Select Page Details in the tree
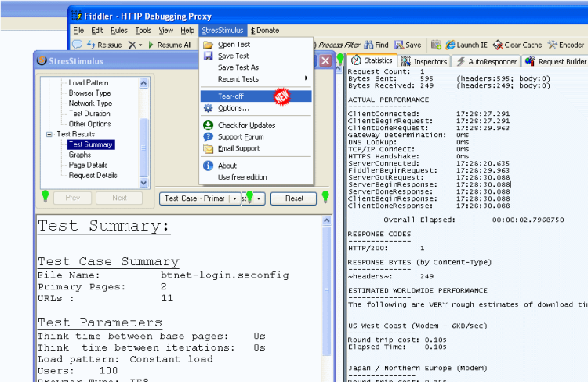The height and width of the screenshot is (382, 588). [88, 165]
